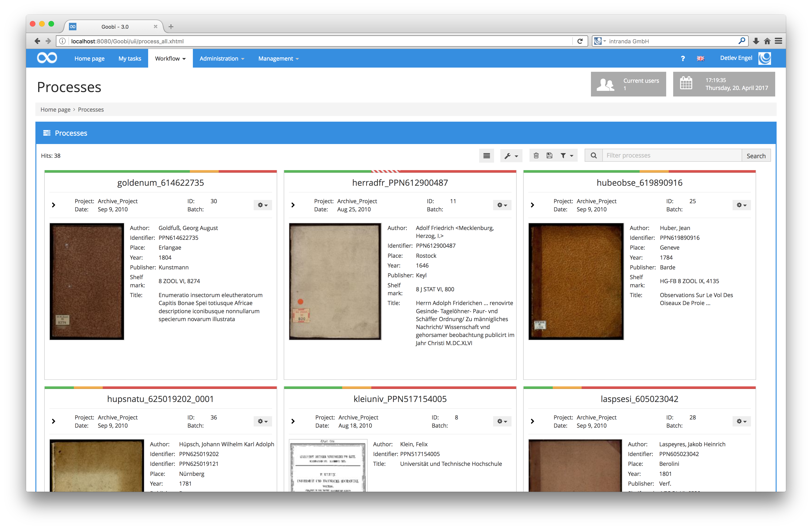Click the trash icon to remove the filter

tap(536, 156)
